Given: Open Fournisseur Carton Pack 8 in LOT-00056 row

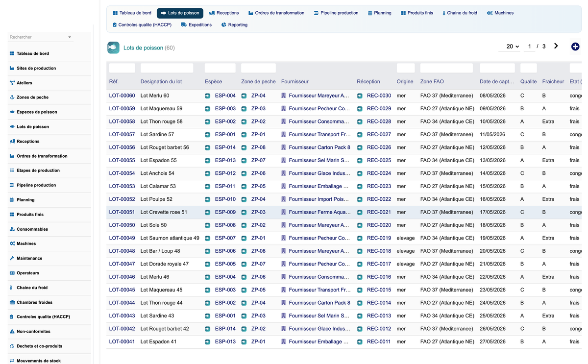Looking at the screenshot, I should pyautogui.click(x=319, y=147).
